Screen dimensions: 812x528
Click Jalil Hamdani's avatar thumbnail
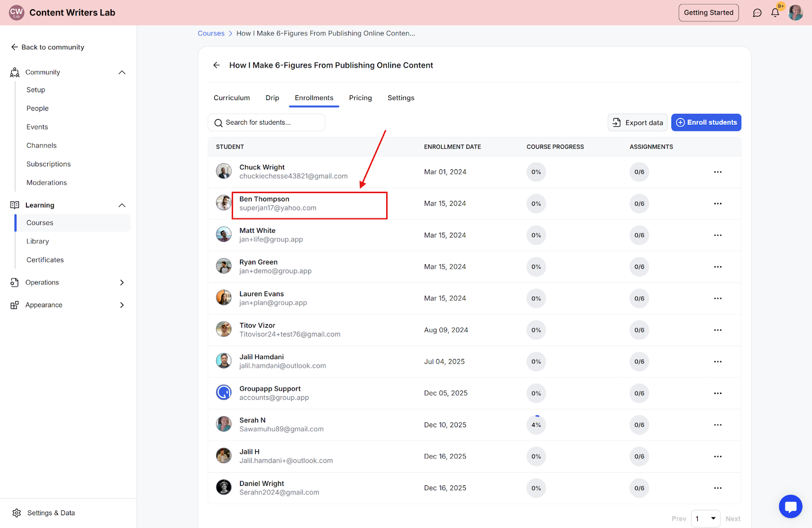point(224,361)
